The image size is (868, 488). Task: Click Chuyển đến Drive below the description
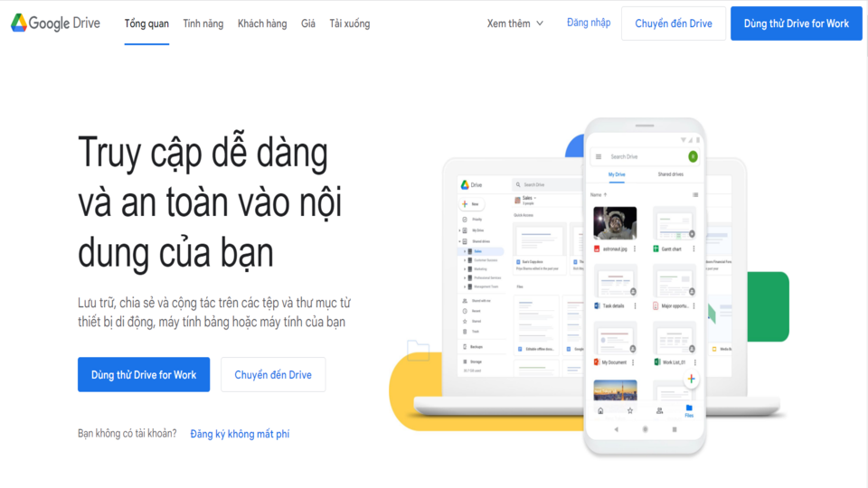(x=273, y=374)
